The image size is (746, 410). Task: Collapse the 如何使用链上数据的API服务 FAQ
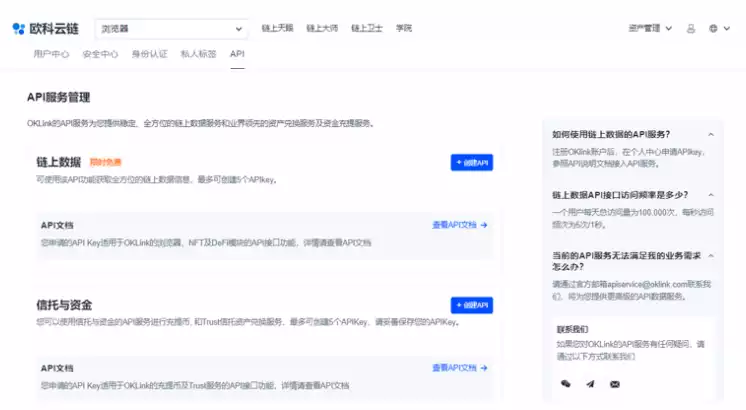click(x=711, y=134)
